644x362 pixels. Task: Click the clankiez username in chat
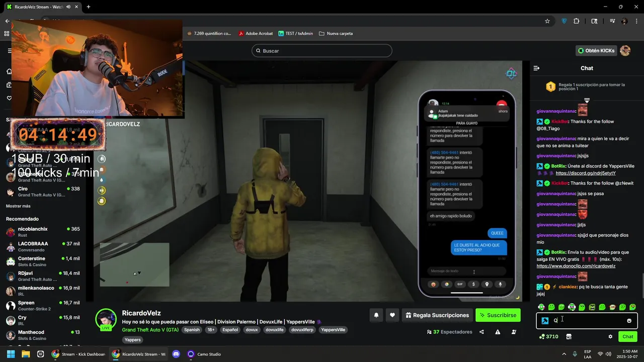567,287
